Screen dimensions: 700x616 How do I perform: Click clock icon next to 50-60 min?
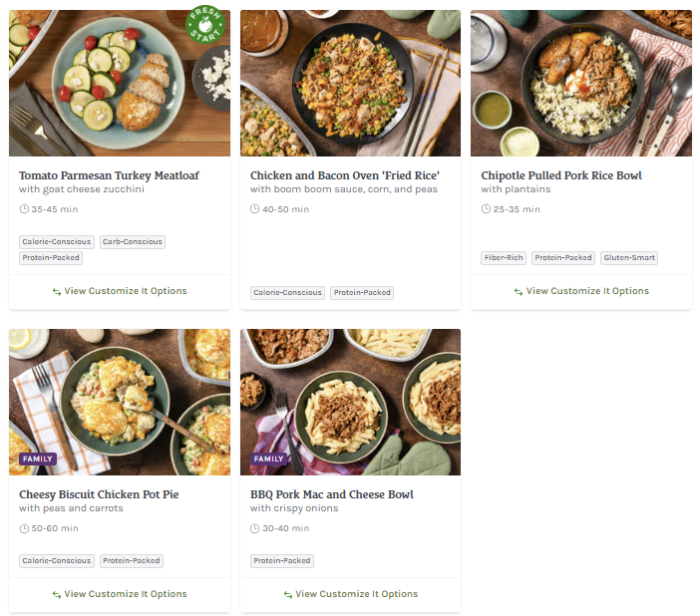(x=24, y=528)
